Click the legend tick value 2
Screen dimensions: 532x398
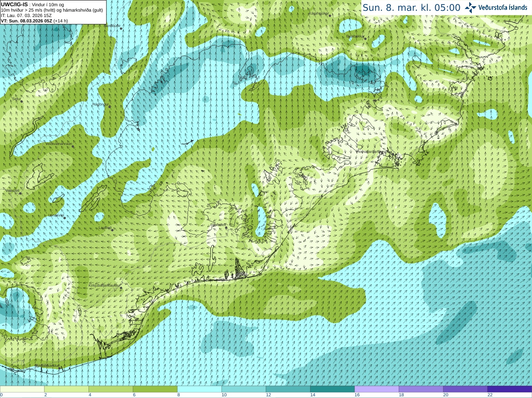[46, 395]
